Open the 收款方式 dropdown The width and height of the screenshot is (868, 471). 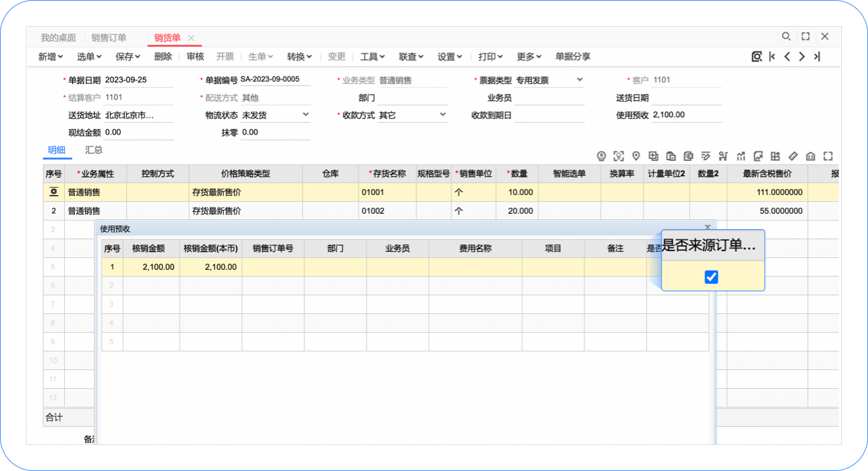pos(442,114)
